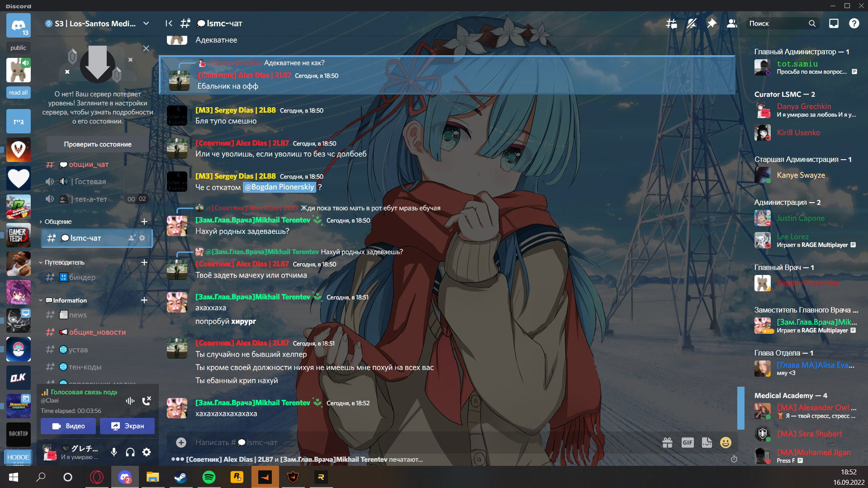The image size is (868, 488).
Task: Mute the microphone
Action: tap(114, 452)
